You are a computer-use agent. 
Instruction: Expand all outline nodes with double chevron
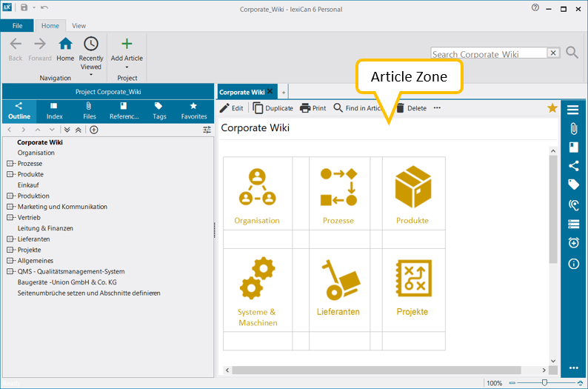click(67, 130)
